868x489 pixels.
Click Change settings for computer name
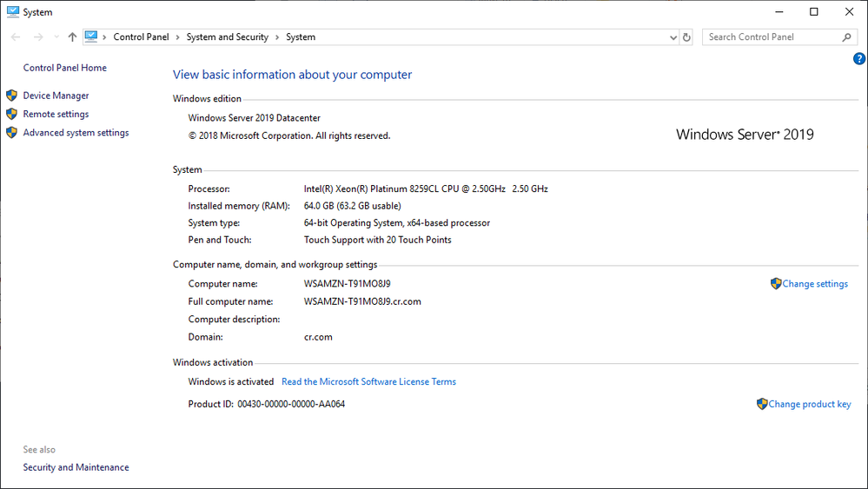point(815,284)
